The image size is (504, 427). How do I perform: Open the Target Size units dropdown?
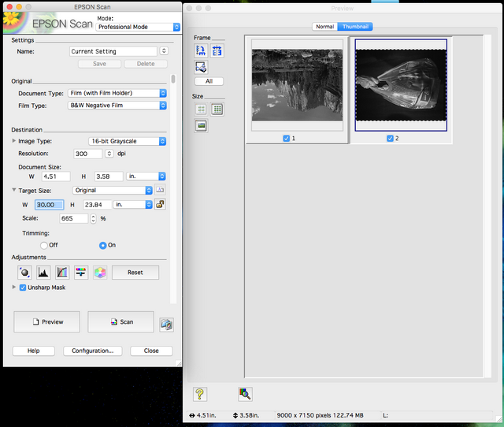coord(132,205)
